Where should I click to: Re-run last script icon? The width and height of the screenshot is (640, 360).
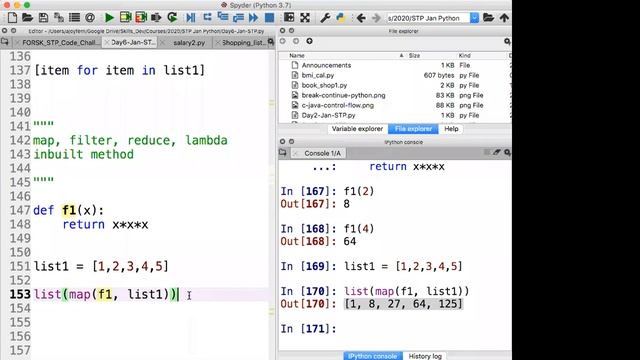(172, 18)
